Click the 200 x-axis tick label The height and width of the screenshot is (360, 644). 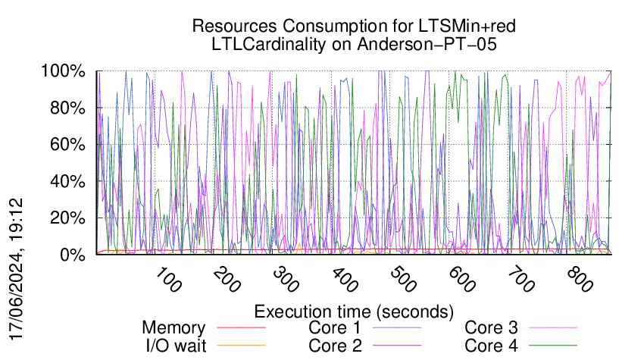coord(227,280)
